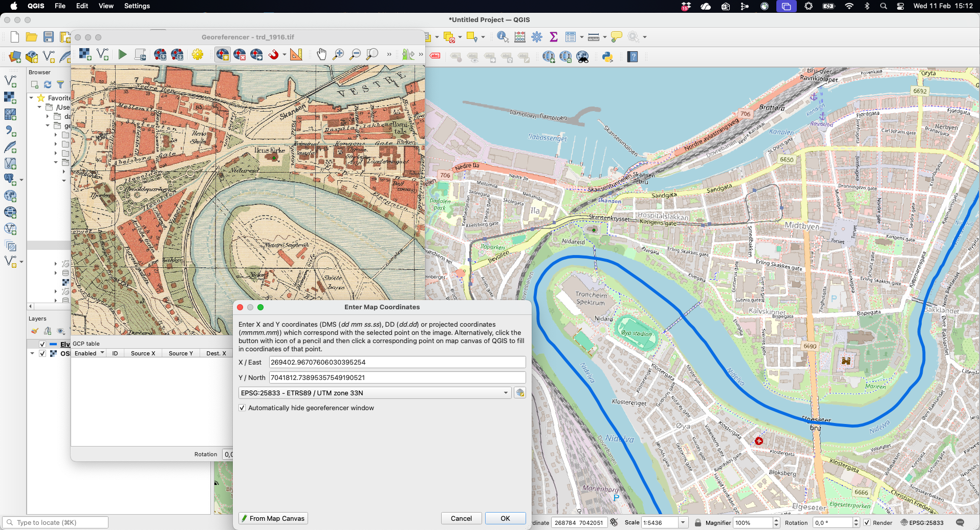This screenshot has height=530, width=980.
Task: Click the X / East coordinate field
Action: click(397, 362)
